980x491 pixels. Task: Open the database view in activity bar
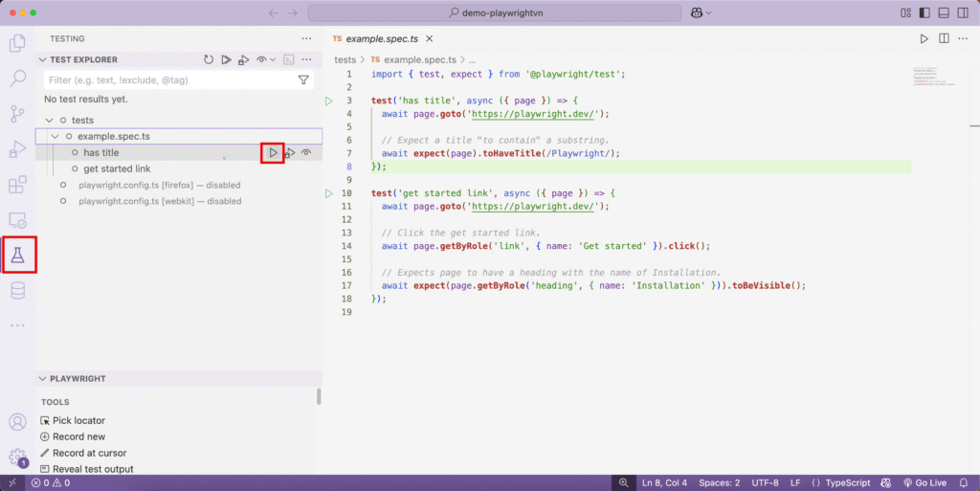[17, 290]
